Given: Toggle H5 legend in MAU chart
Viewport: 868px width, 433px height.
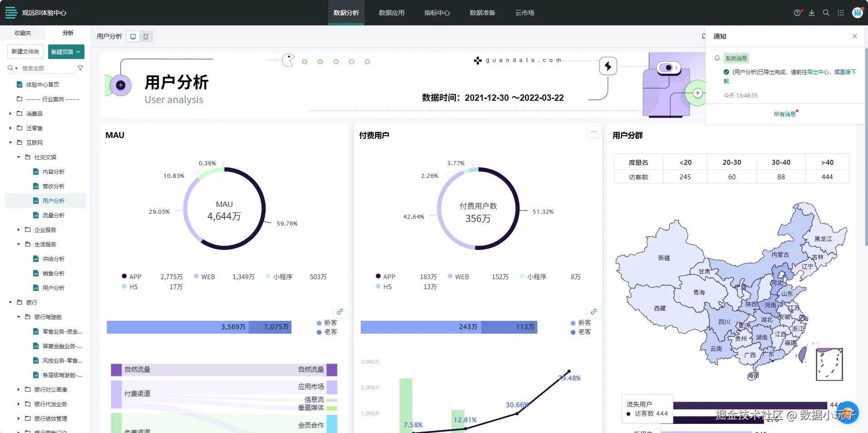Looking at the screenshot, I should click(130, 286).
